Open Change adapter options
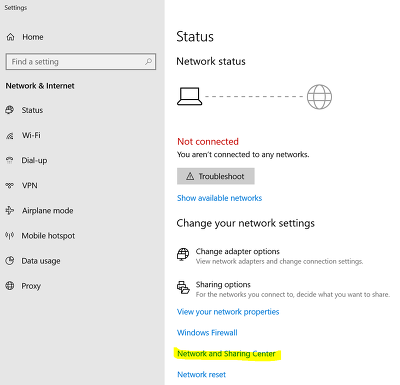The image size is (400, 385). [238, 251]
